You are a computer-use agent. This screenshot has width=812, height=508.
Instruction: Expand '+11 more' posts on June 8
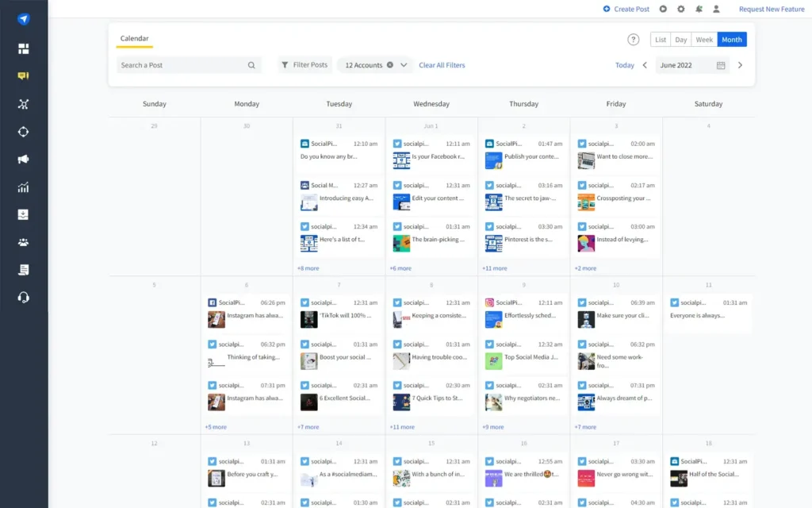click(402, 427)
